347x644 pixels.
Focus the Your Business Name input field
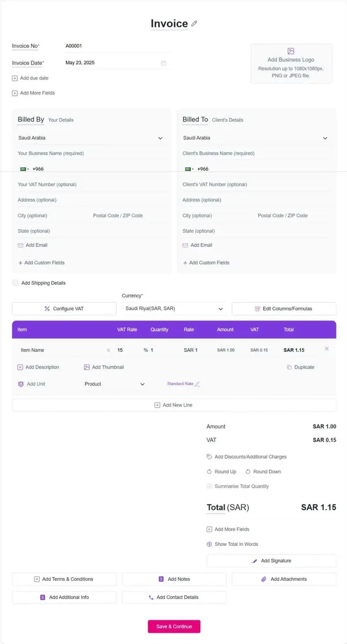(x=92, y=153)
